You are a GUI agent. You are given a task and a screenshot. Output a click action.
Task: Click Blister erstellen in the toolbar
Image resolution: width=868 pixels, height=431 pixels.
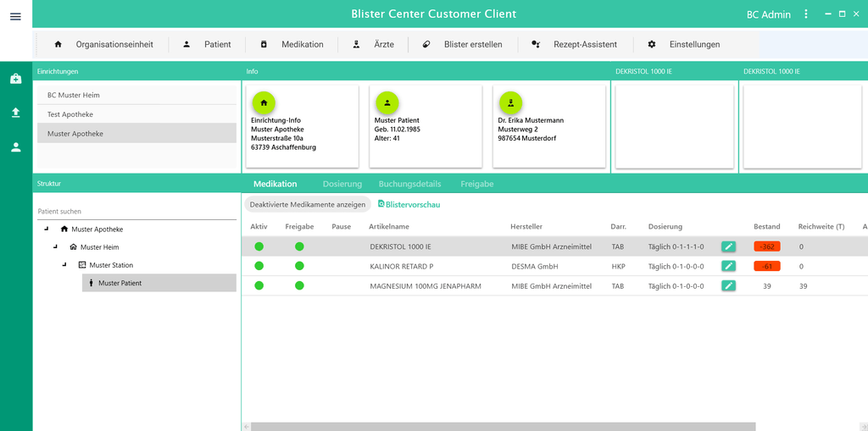pyautogui.click(x=462, y=44)
